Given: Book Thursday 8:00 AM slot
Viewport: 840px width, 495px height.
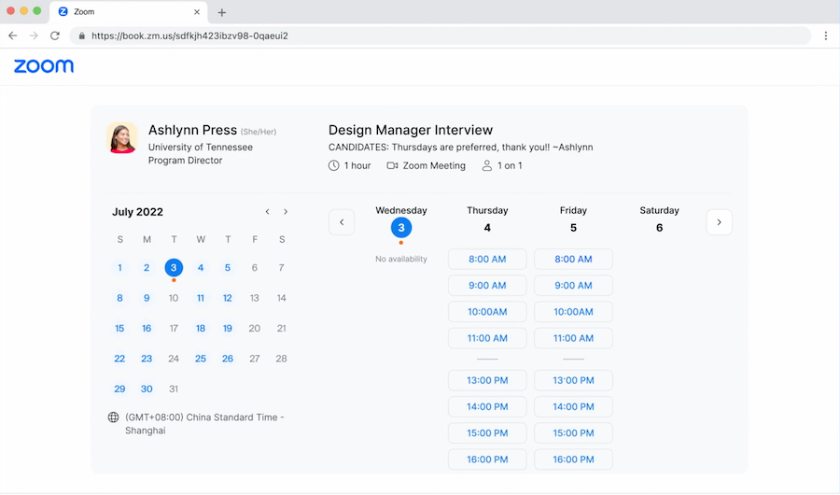Looking at the screenshot, I should pos(487,259).
